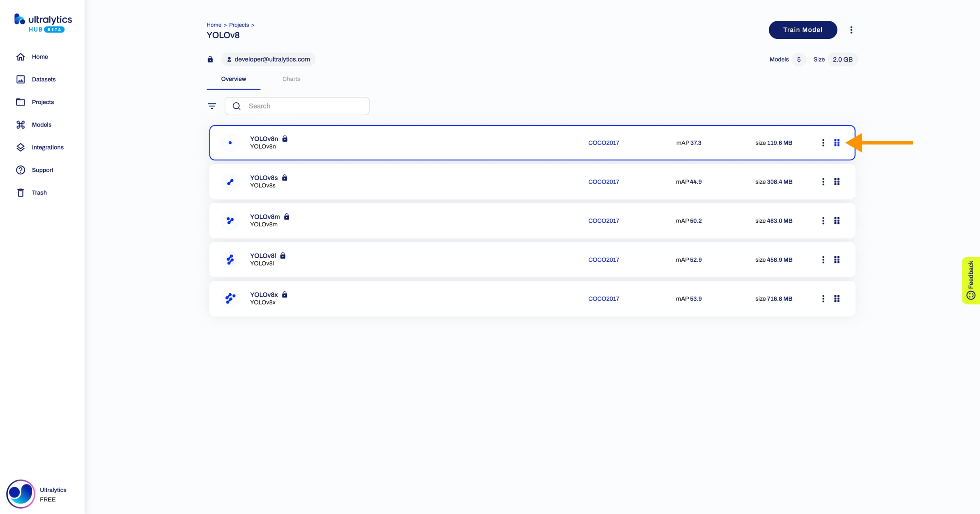Click the Datasets sidebar navigation item
This screenshot has width=980, height=514.
tap(44, 79)
